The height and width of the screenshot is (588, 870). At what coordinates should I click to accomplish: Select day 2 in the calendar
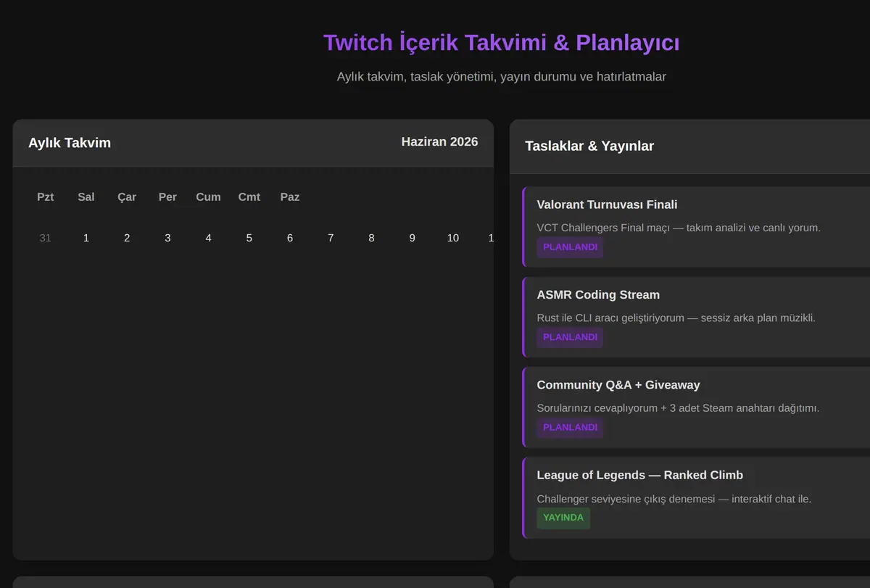click(x=127, y=238)
